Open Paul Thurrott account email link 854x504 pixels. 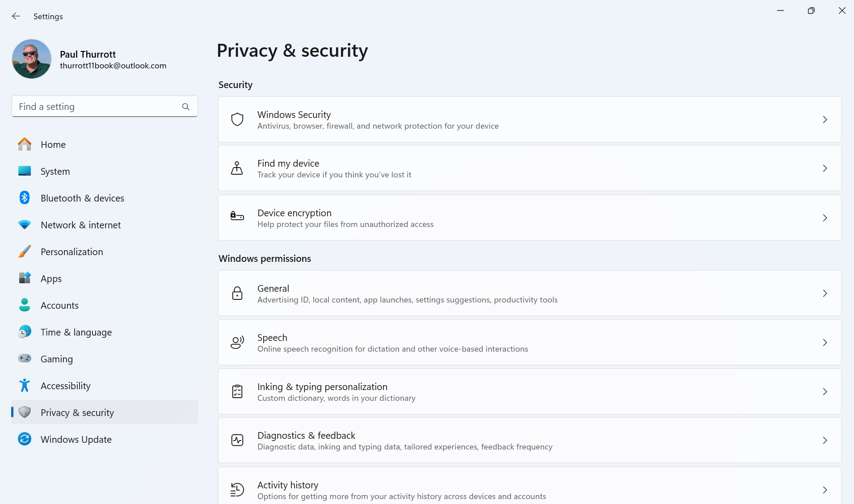click(113, 66)
